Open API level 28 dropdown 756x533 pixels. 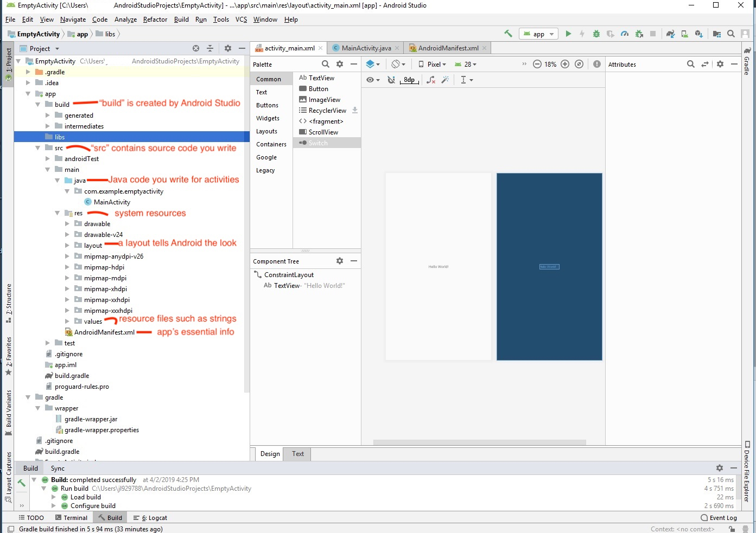(466, 64)
